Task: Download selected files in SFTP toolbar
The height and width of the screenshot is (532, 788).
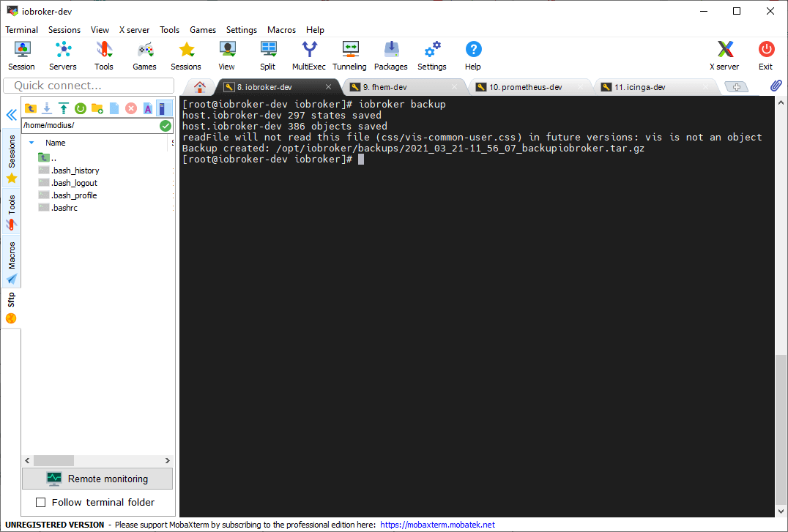Action: click(x=47, y=108)
